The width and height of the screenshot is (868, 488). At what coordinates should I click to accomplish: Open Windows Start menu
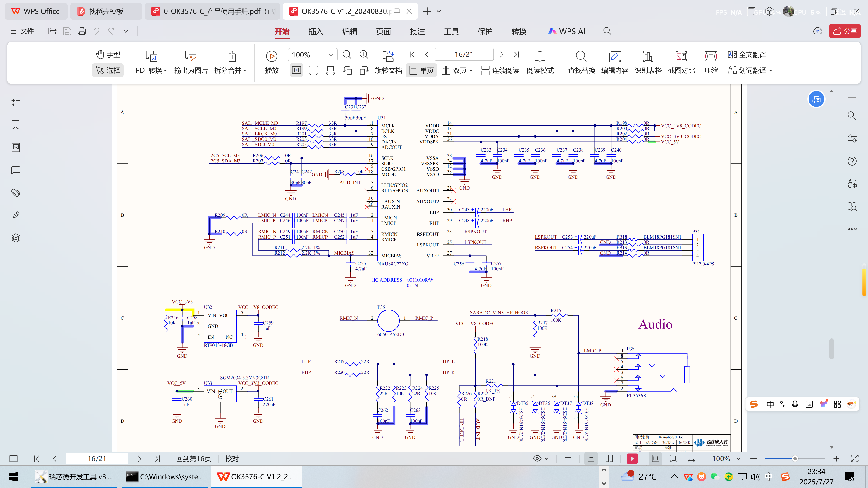pyautogui.click(x=14, y=476)
